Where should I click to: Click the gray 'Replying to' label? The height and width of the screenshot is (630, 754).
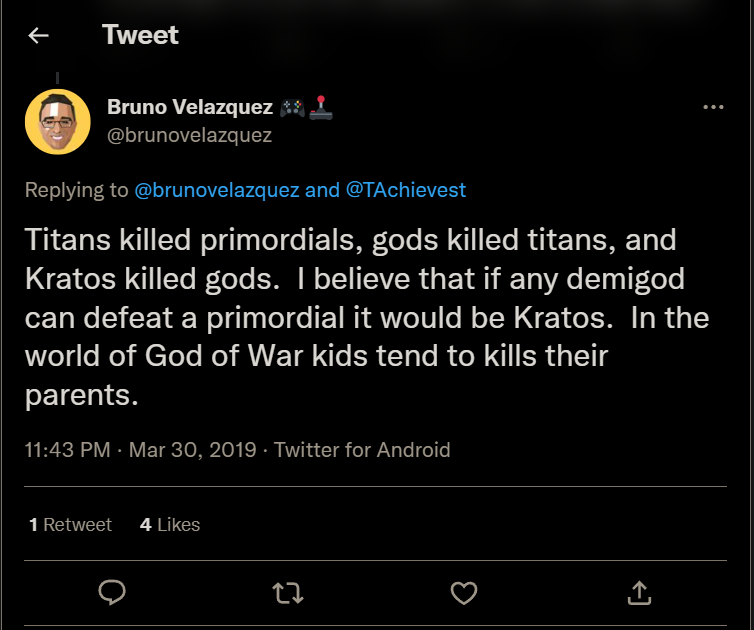tap(77, 190)
